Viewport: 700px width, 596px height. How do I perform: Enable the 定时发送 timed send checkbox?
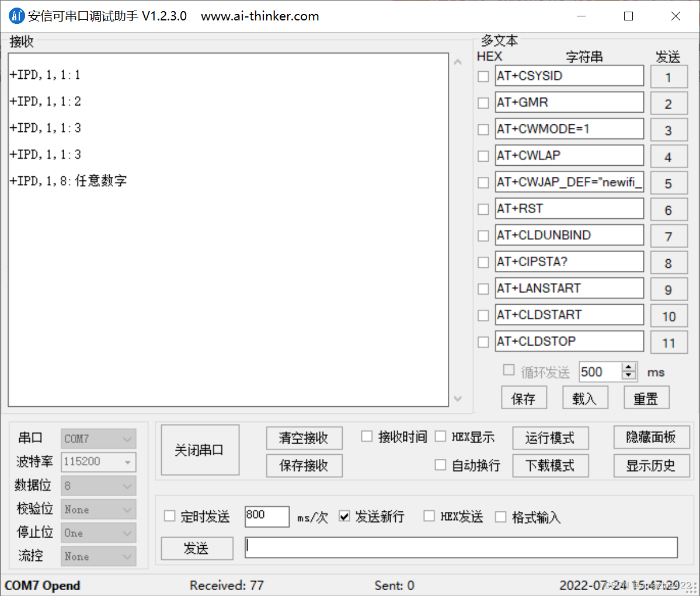170,516
